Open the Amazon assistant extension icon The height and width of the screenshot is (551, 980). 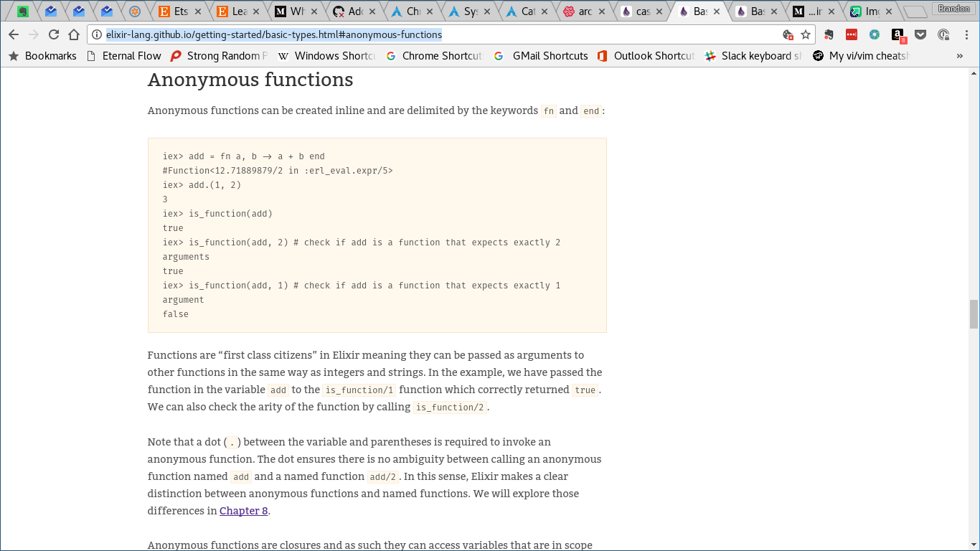(x=898, y=35)
